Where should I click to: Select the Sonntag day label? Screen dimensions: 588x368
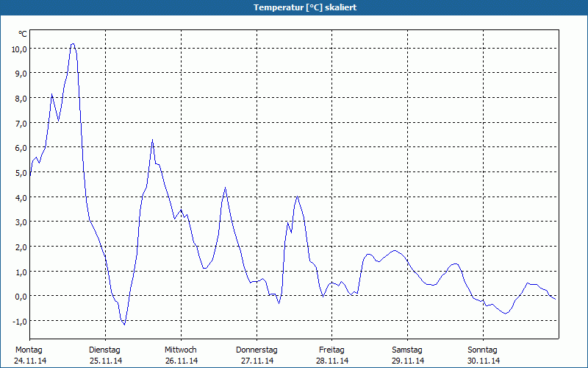483,350
